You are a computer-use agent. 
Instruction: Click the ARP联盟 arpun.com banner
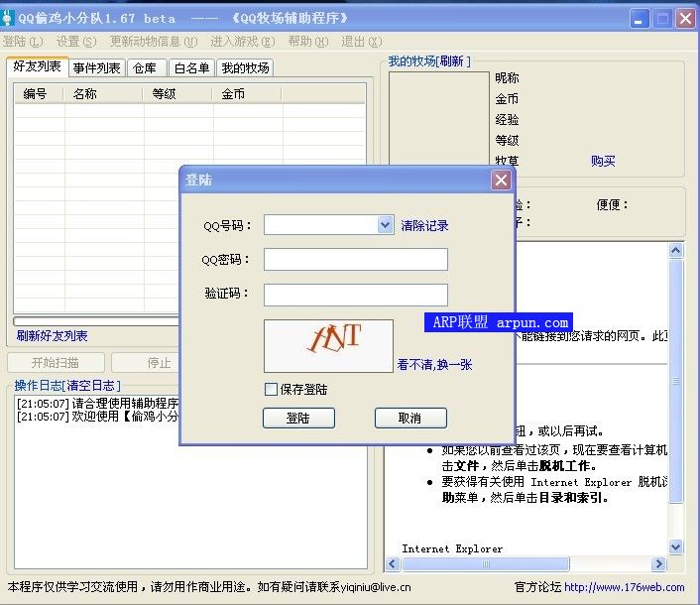coord(498,322)
